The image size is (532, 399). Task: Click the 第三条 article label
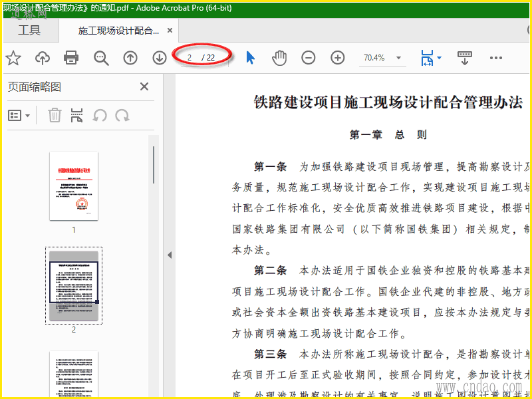(x=271, y=354)
